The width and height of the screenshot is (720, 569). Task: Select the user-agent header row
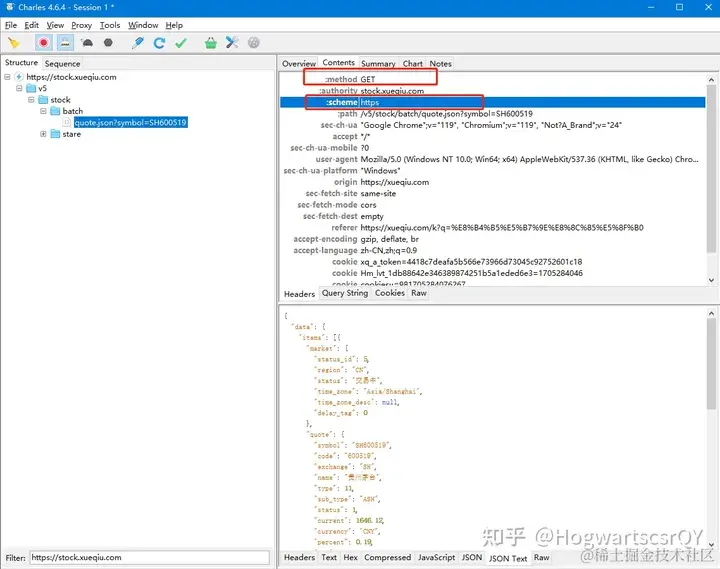493,159
